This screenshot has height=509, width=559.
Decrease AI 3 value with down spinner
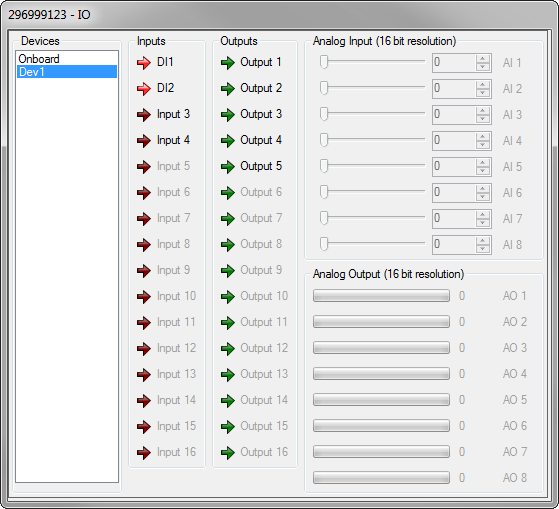[x=483, y=119]
